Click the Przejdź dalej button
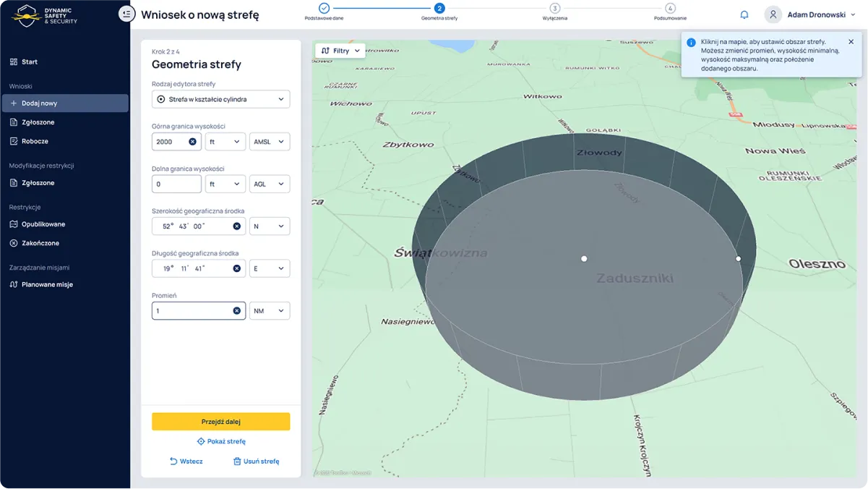 (x=220, y=422)
